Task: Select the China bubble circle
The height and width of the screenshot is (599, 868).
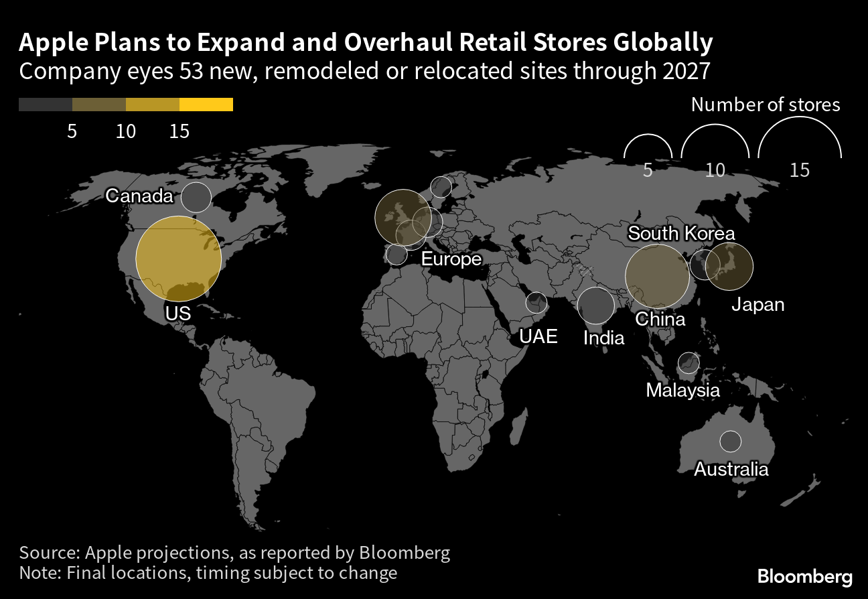Action: point(657,275)
